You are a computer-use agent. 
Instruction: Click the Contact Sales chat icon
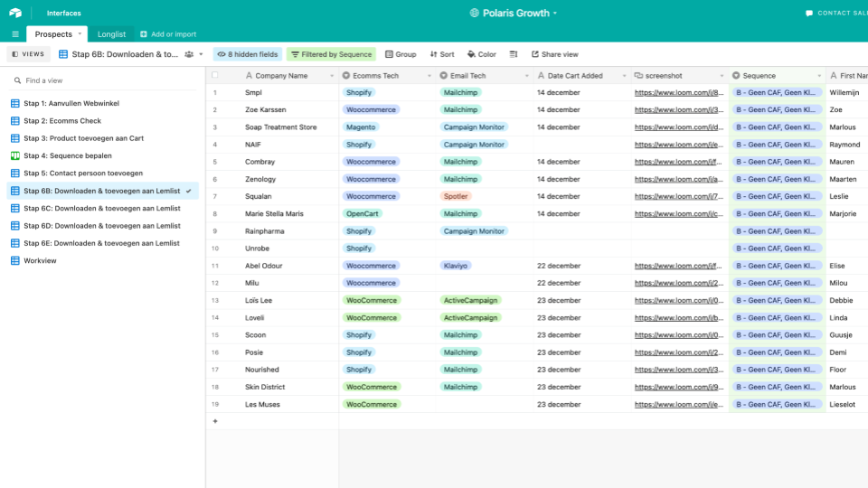click(809, 14)
